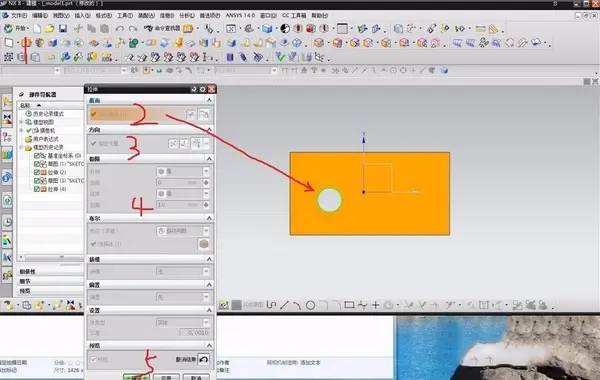Click the 应用 Apply button
600x380 pixels.
166,377
